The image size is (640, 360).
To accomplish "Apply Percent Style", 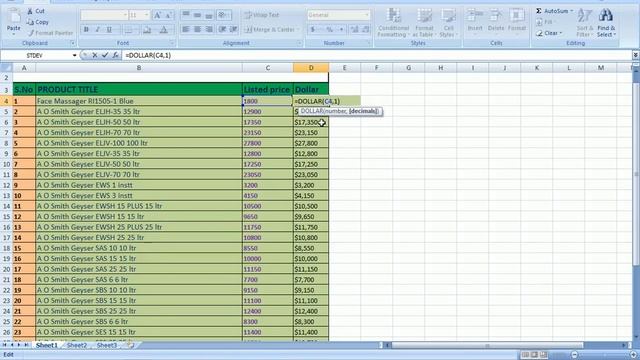I will [329, 29].
